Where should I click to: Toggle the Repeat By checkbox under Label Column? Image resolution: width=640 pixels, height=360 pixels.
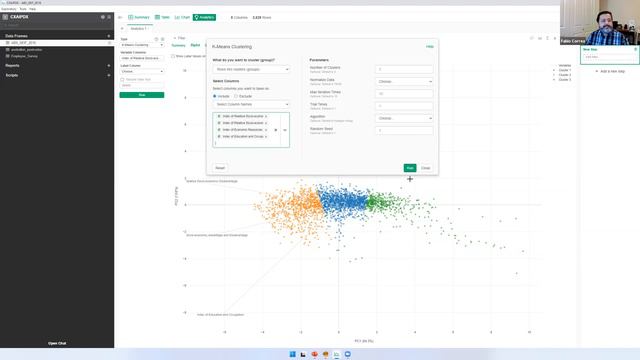pos(122,80)
